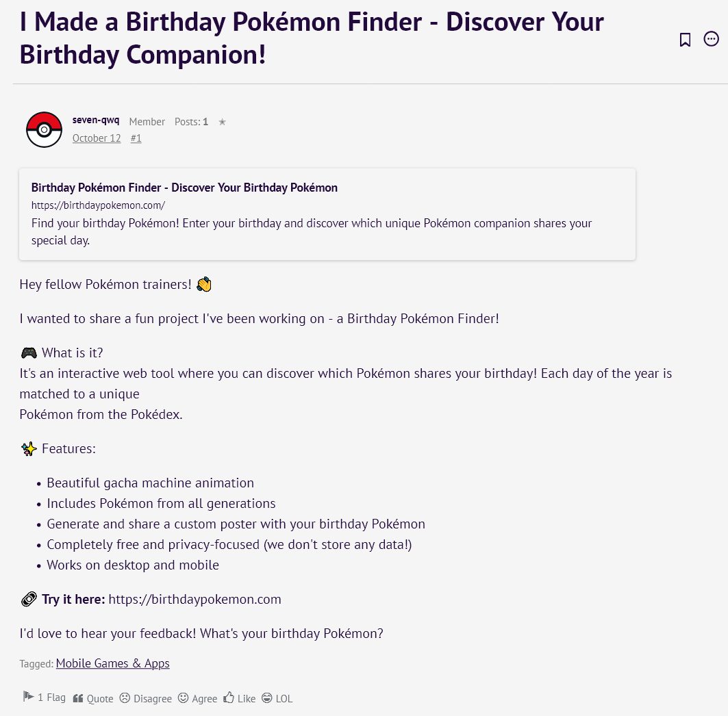Click the Member rank label

[147, 122]
